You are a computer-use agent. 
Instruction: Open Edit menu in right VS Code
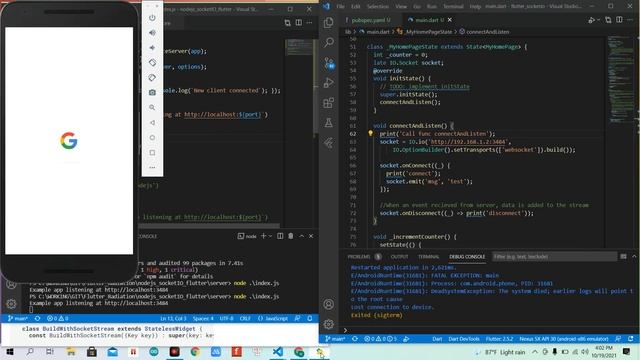(356, 7)
